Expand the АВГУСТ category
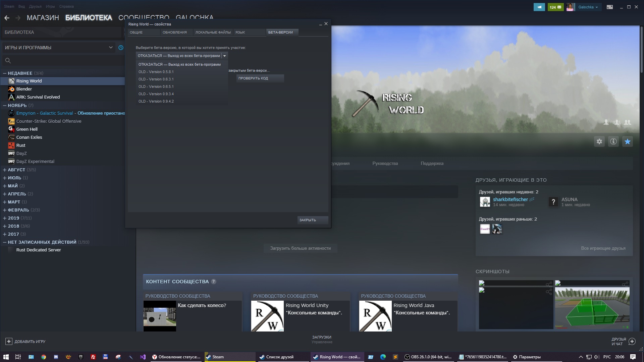 click(x=5, y=170)
